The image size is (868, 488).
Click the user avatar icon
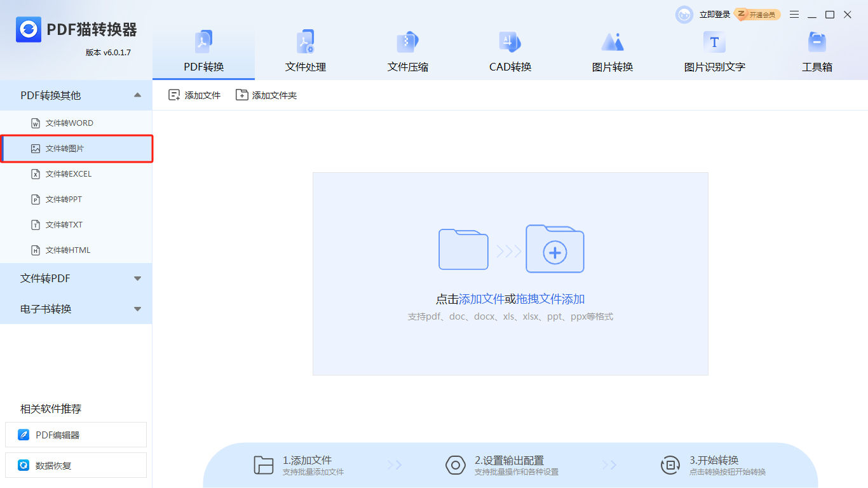click(684, 15)
